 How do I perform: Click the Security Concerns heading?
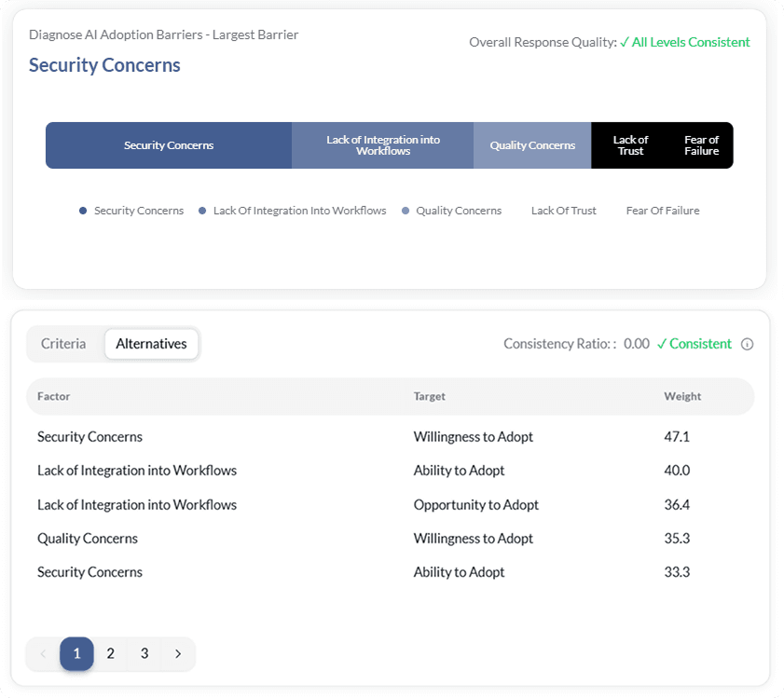[x=104, y=65]
